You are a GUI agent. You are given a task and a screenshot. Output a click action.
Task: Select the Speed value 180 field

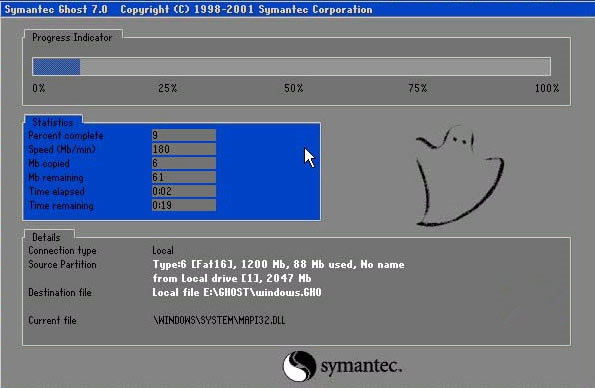(x=184, y=149)
